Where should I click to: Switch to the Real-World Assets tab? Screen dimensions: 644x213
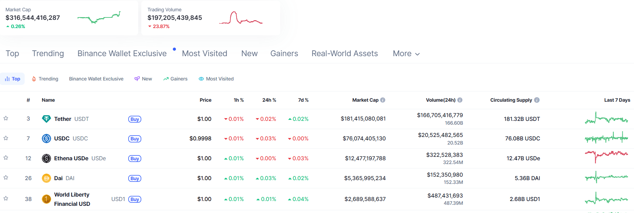(x=344, y=53)
